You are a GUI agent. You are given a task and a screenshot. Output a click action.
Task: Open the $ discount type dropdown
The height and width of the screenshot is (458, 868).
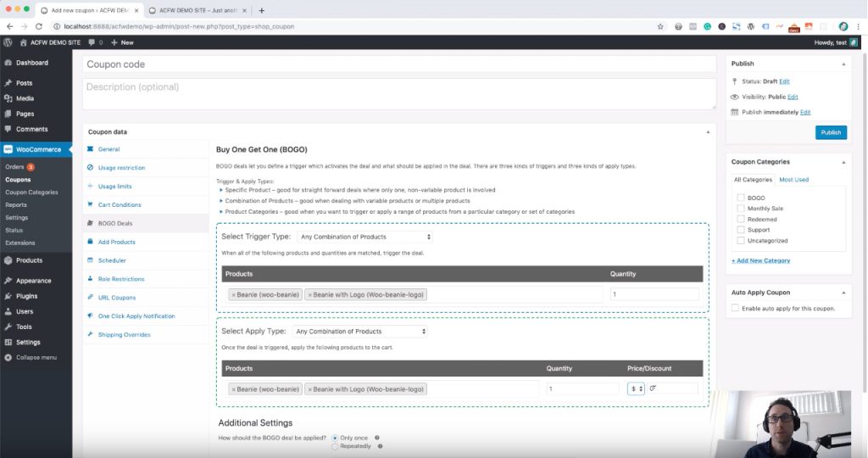(x=636, y=388)
